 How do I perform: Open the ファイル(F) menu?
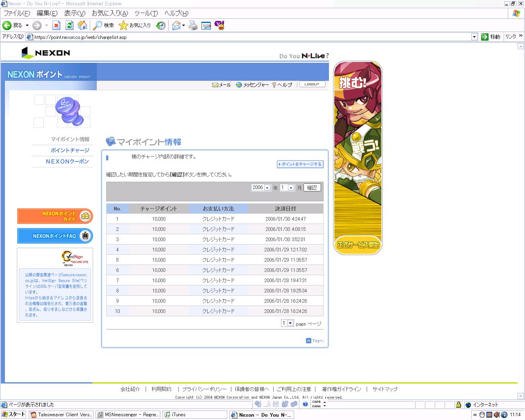click(x=17, y=13)
